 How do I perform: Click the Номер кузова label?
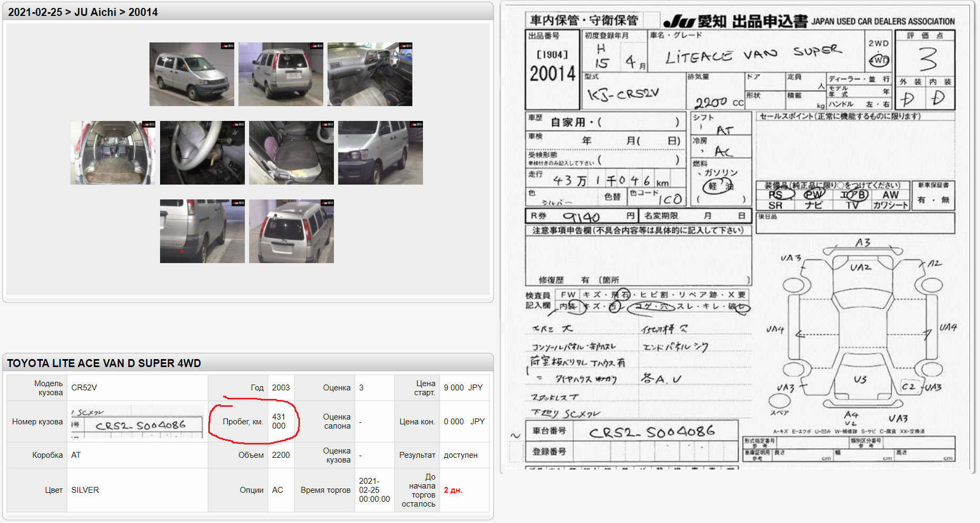[x=38, y=422]
